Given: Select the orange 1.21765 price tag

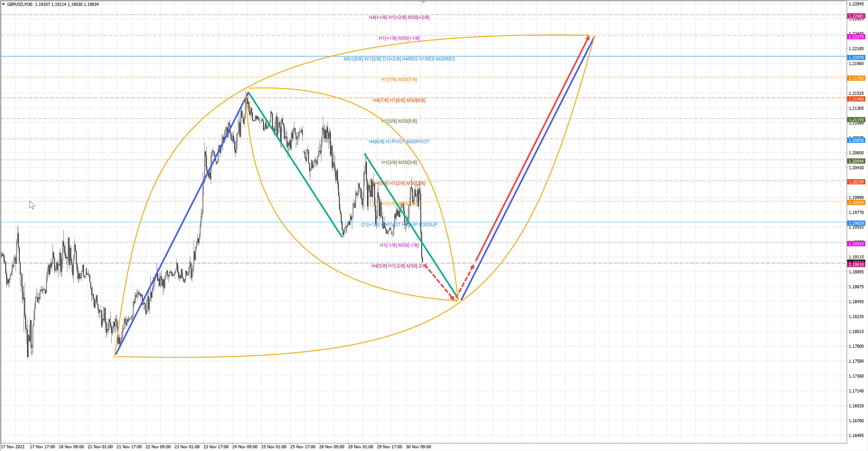Looking at the screenshot, I should click(x=856, y=78).
